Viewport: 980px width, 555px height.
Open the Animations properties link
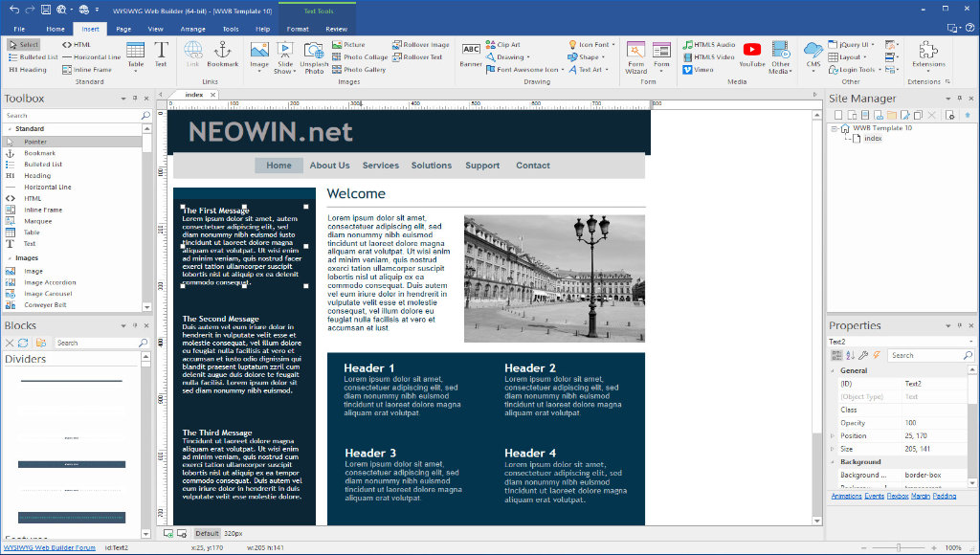846,496
